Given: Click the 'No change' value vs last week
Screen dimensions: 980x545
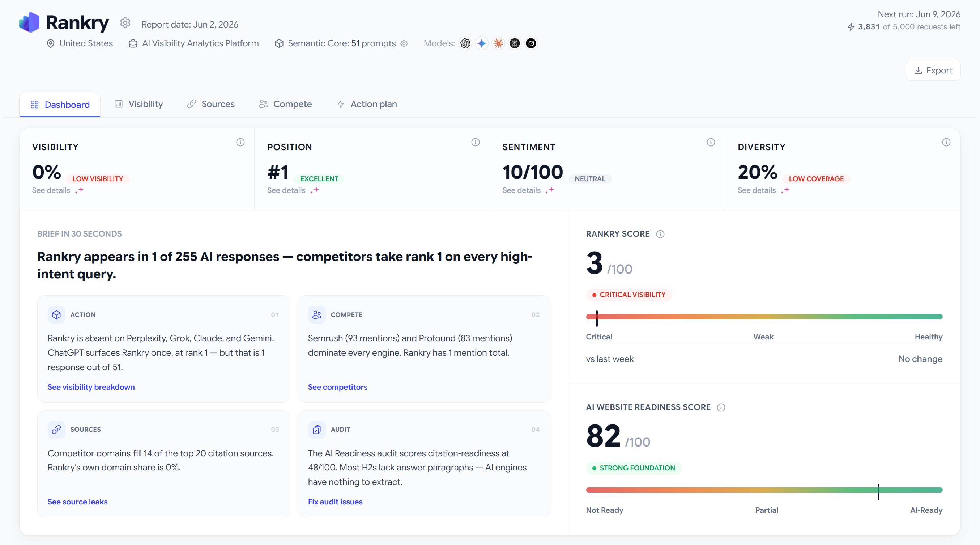Looking at the screenshot, I should (x=920, y=359).
